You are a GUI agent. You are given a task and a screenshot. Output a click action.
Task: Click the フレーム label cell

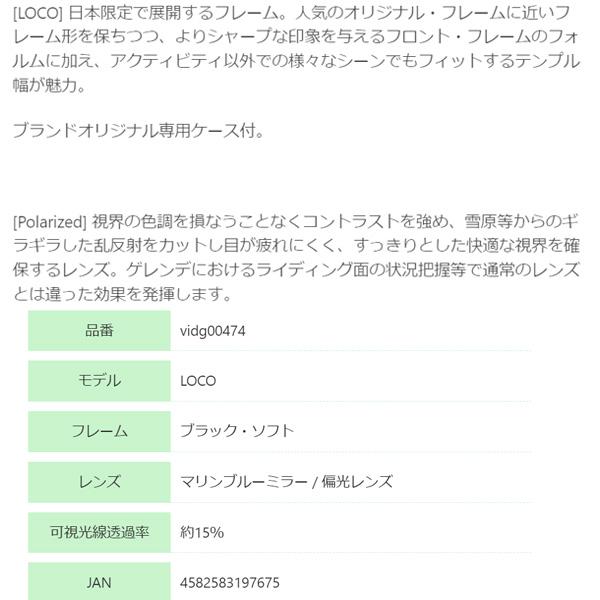tap(99, 431)
